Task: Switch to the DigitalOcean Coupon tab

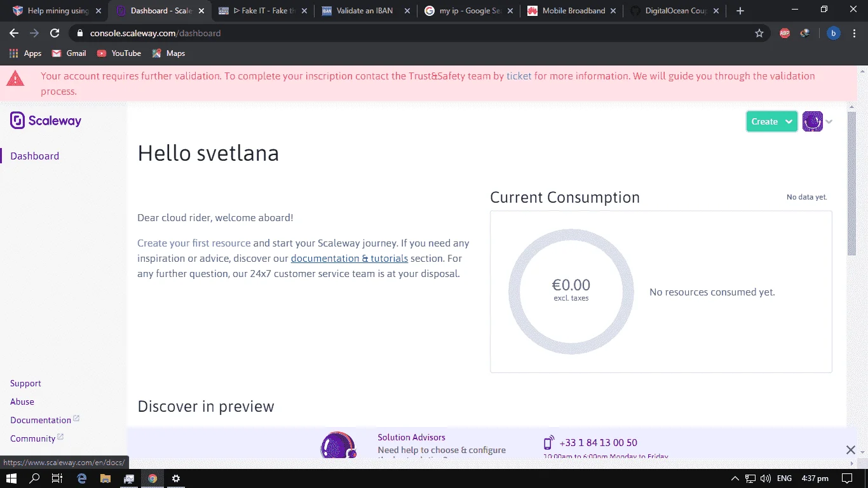Action: 674,11
